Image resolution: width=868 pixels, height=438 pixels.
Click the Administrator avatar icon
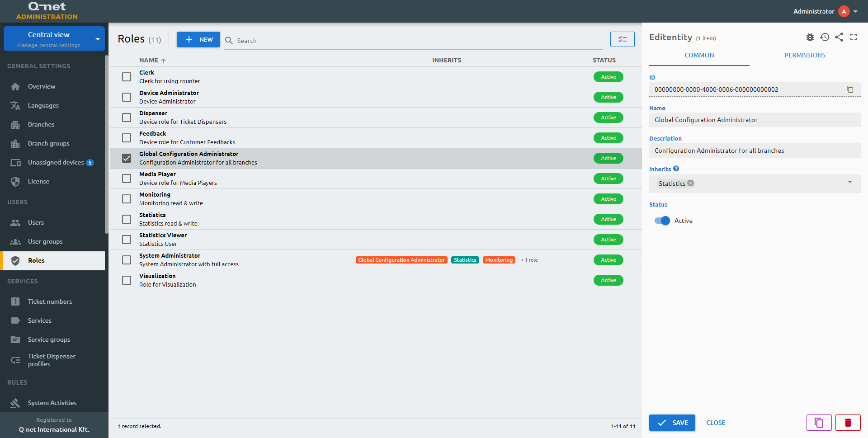pos(844,11)
